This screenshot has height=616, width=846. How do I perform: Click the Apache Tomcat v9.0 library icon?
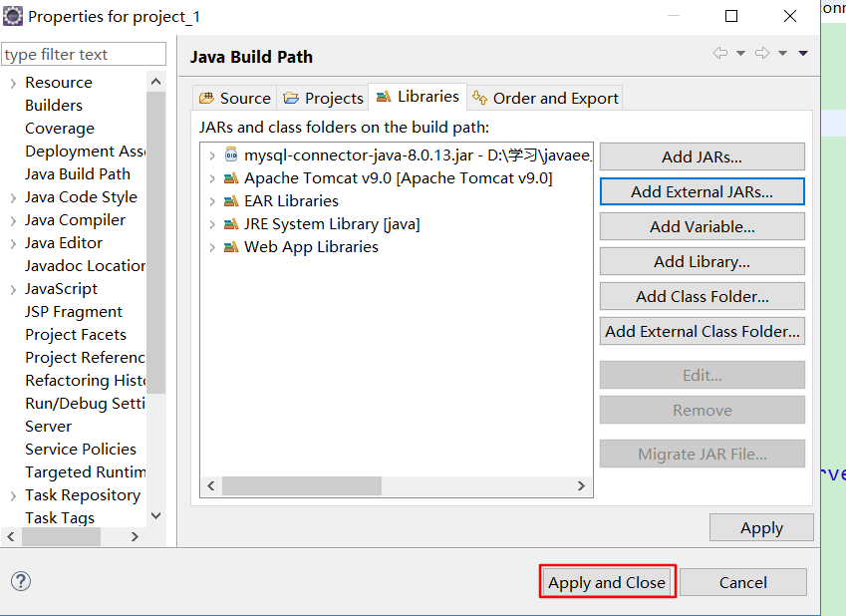coord(231,177)
